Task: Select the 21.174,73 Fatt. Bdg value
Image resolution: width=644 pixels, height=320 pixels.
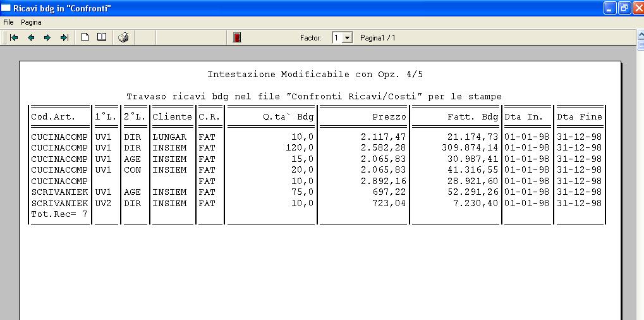Action: coord(473,137)
